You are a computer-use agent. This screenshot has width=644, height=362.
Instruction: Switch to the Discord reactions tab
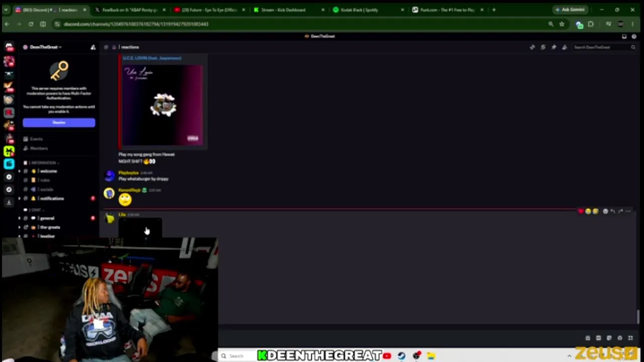click(x=50, y=10)
